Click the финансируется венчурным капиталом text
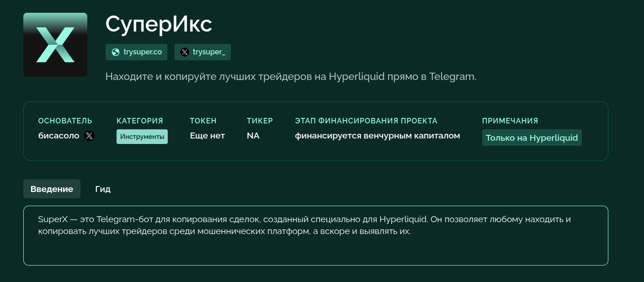This screenshot has height=282, width=644. (378, 136)
